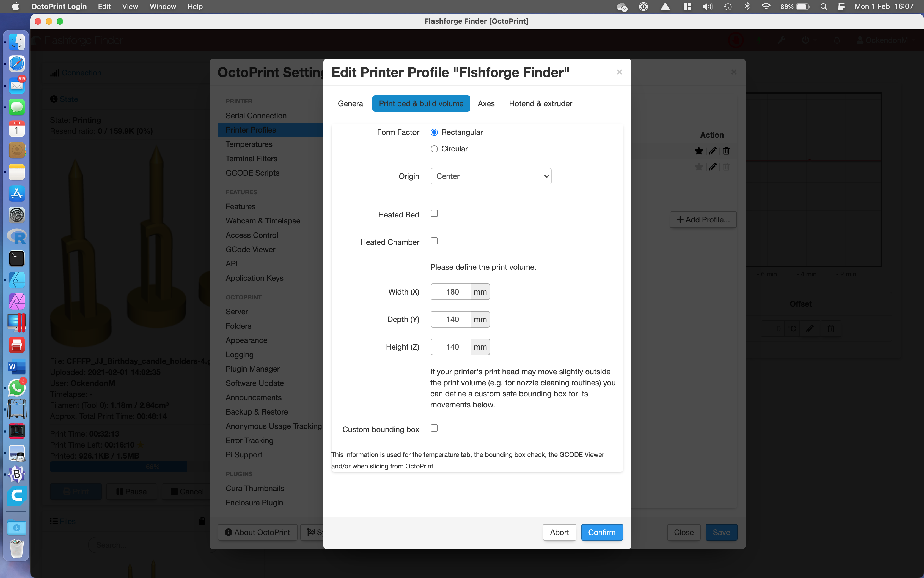
Task: Click the Bluetooth menu bar icon
Action: coord(747,7)
